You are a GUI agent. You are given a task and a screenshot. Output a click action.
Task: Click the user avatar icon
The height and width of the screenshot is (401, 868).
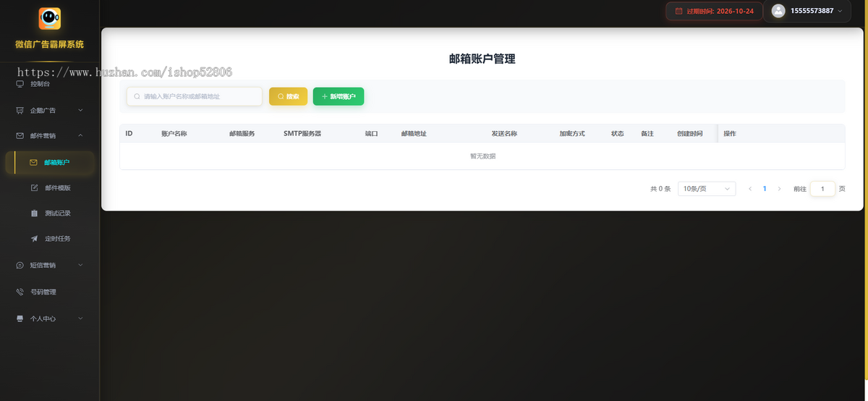click(778, 11)
